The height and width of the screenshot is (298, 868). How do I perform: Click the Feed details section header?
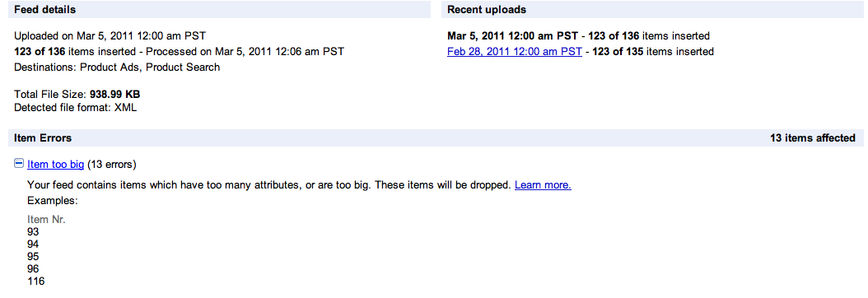pos(219,10)
